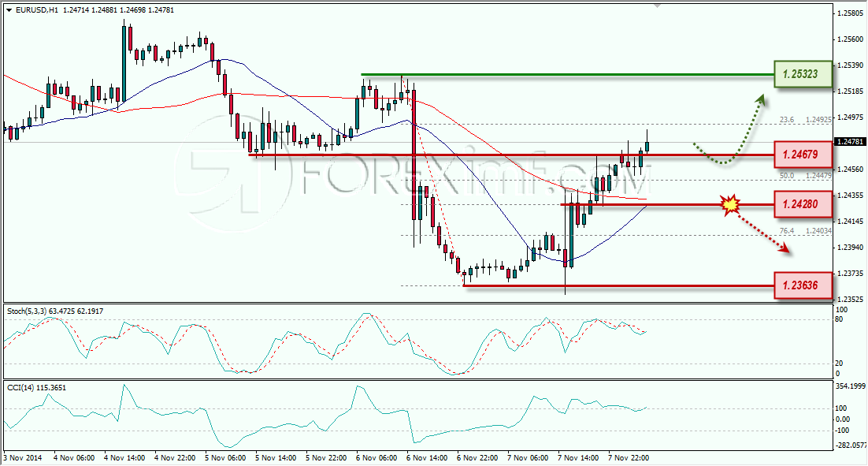Click the 1.23940 price axis value
Viewport: 868px width, 466px height.
coord(851,247)
